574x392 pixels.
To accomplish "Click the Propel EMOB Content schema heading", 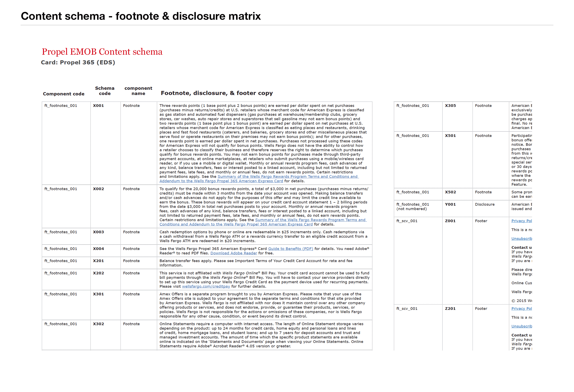I will [x=102, y=52].
